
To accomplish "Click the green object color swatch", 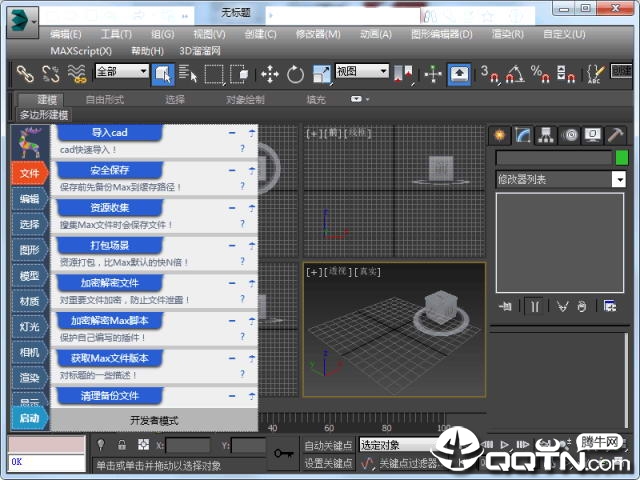I will pyautogui.click(x=621, y=158).
